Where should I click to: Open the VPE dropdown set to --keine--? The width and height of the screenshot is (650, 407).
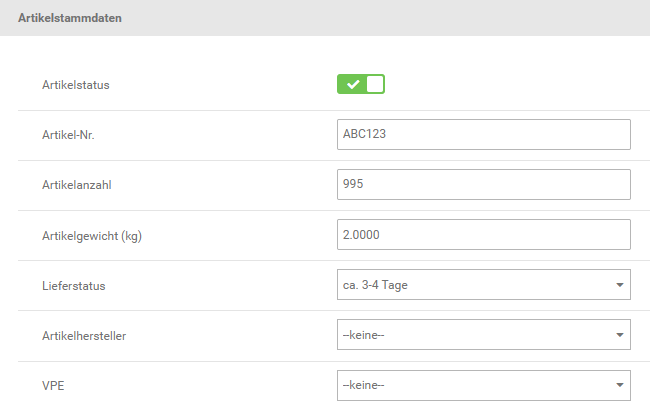pos(484,385)
